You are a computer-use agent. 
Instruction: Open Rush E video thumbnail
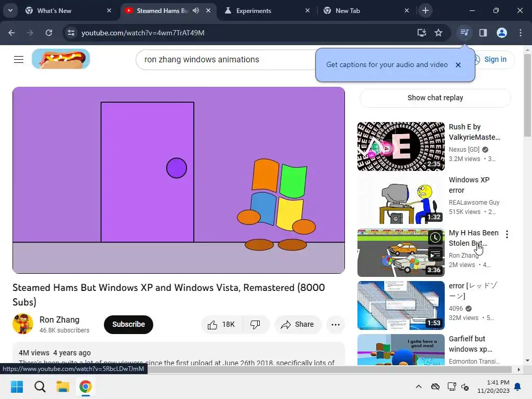(401, 146)
